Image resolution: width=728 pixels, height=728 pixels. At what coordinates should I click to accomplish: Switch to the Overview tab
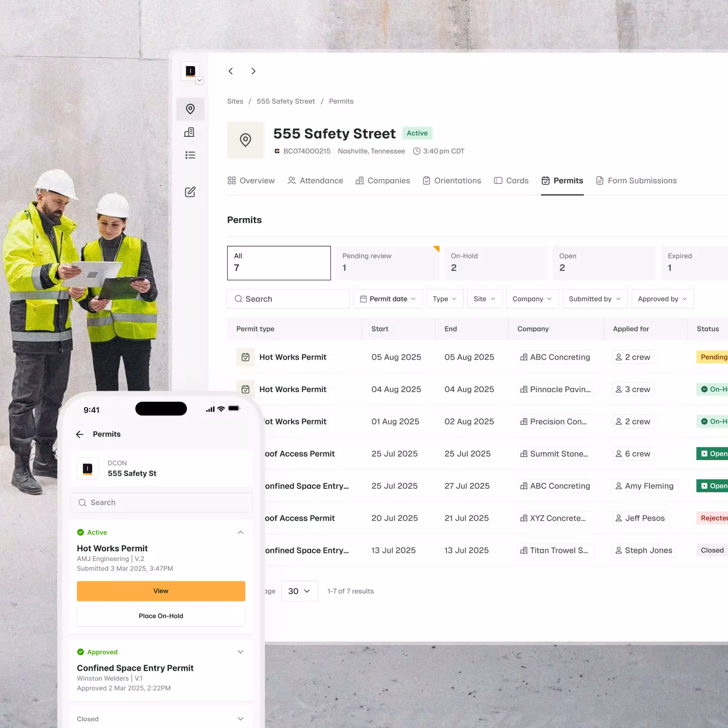click(x=251, y=181)
